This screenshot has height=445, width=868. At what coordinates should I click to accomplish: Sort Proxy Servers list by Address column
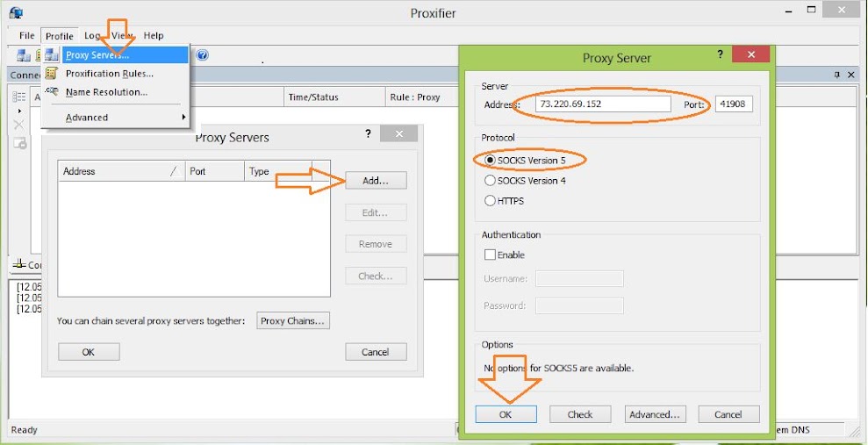pyautogui.click(x=121, y=171)
